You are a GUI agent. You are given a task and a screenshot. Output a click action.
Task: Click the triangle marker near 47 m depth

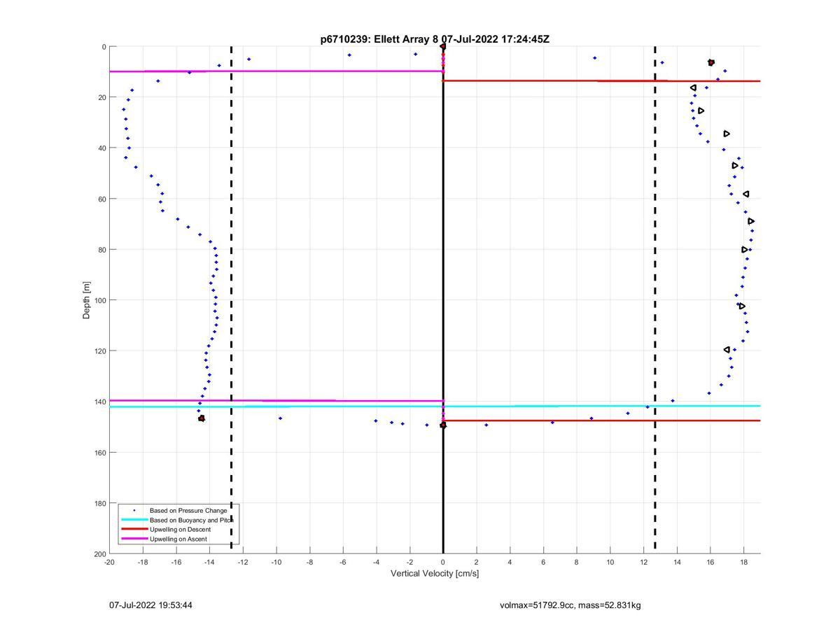pyautogui.click(x=735, y=166)
